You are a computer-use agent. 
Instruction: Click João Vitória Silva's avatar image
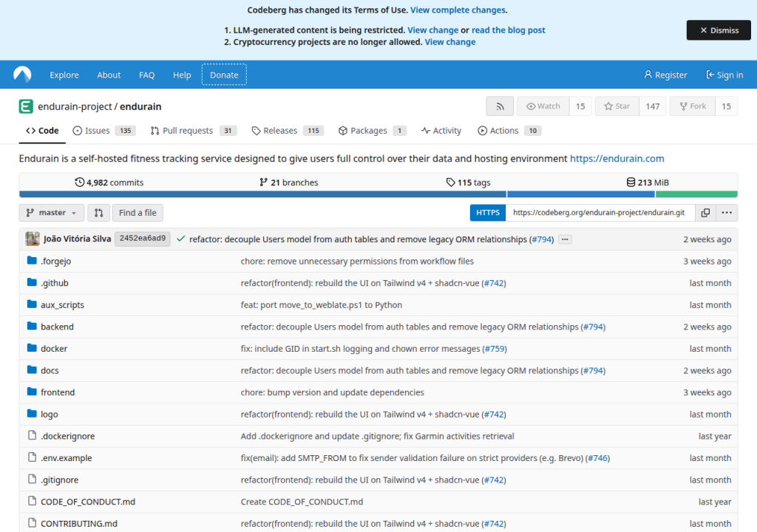click(x=33, y=239)
